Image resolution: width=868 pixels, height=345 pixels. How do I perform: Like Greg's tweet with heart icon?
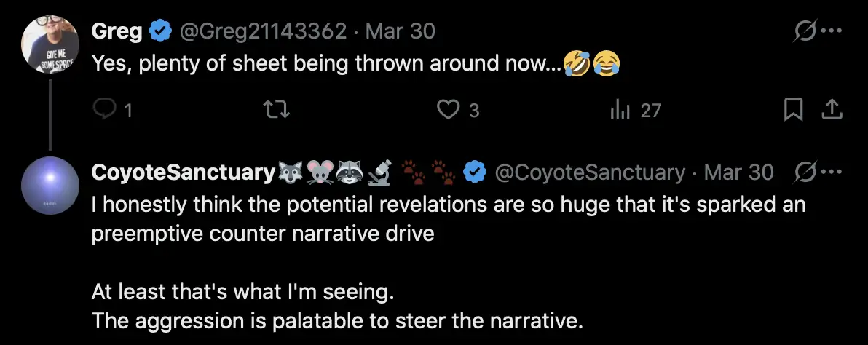click(449, 110)
